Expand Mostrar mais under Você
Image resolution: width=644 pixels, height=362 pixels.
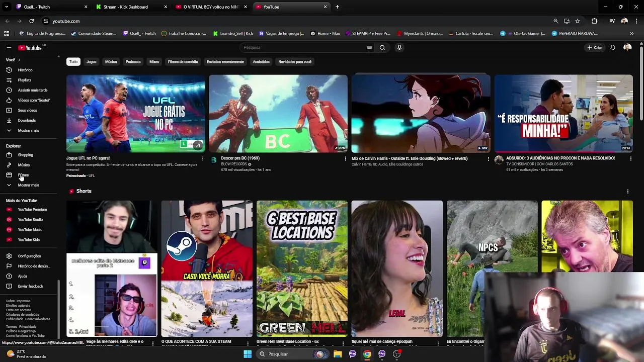(29, 131)
